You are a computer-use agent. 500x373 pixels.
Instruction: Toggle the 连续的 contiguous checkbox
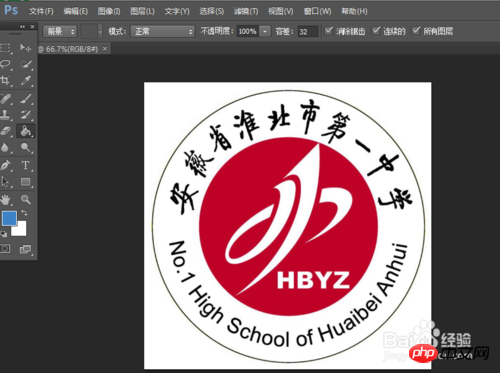click(376, 31)
